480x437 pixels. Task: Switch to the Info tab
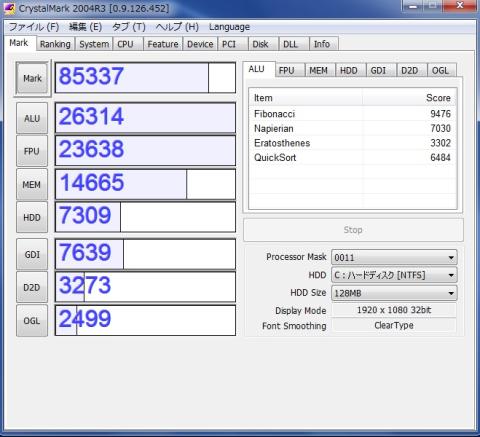(324, 44)
